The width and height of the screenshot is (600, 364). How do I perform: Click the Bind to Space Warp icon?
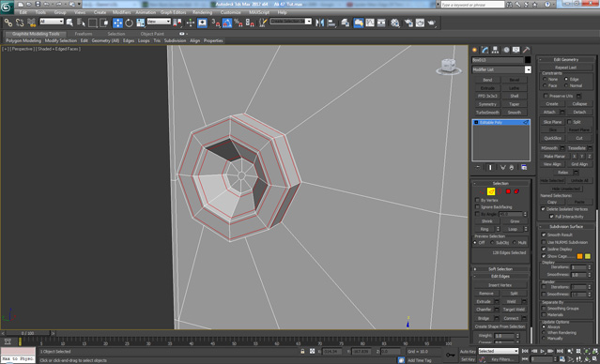click(x=31, y=23)
